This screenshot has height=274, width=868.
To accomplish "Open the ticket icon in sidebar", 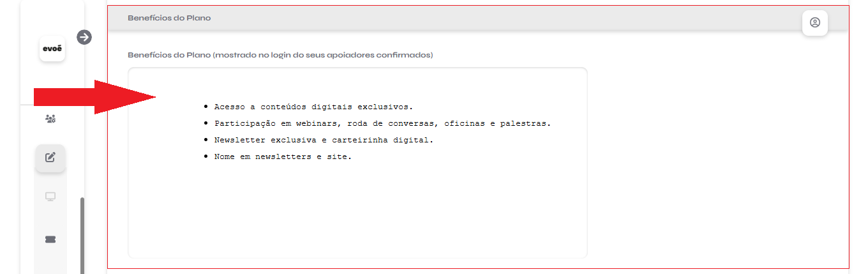I will click(x=50, y=239).
